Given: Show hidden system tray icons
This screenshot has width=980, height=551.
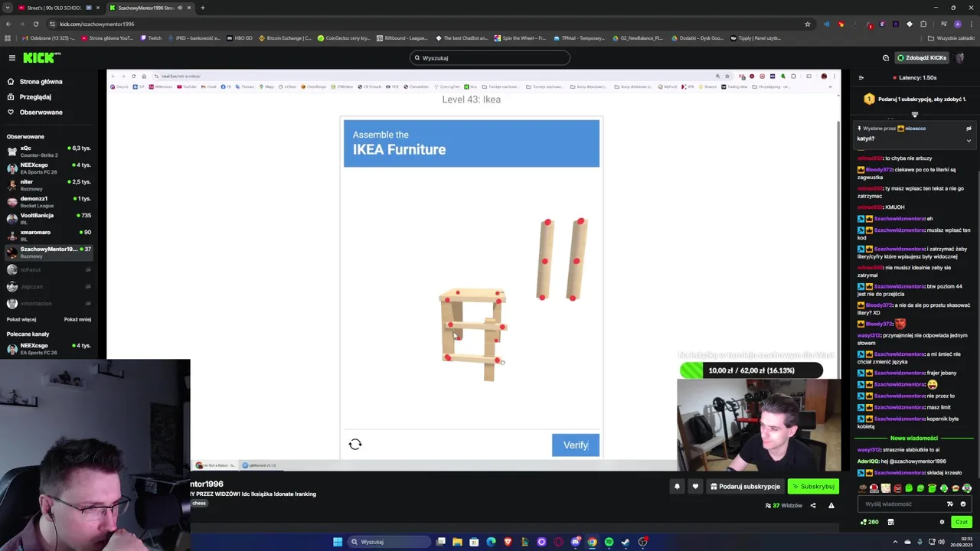Looking at the screenshot, I should [895, 542].
